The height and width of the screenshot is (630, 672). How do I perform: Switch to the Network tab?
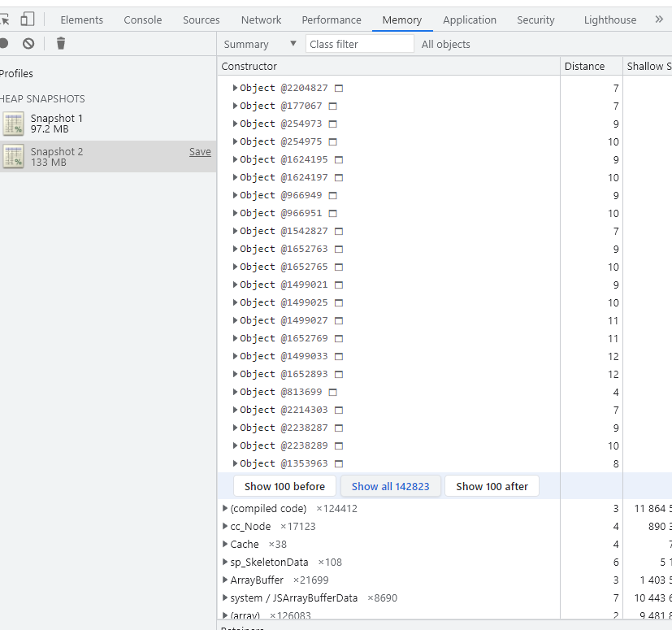click(261, 20)
